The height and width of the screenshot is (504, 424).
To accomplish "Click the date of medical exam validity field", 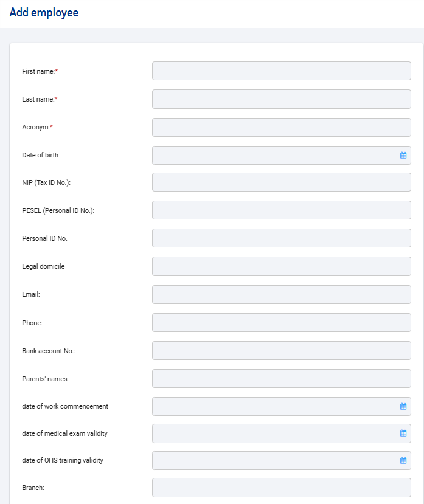I will coord(274,433).
